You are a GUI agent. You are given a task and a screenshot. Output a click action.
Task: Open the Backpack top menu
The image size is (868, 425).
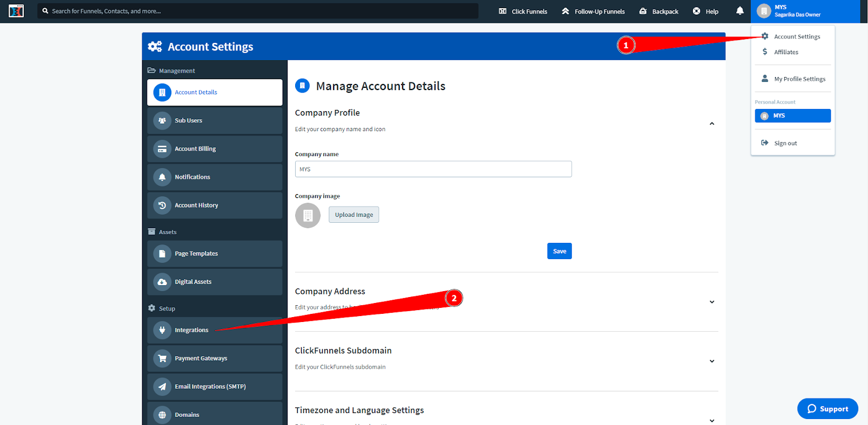tap(659, 11)
